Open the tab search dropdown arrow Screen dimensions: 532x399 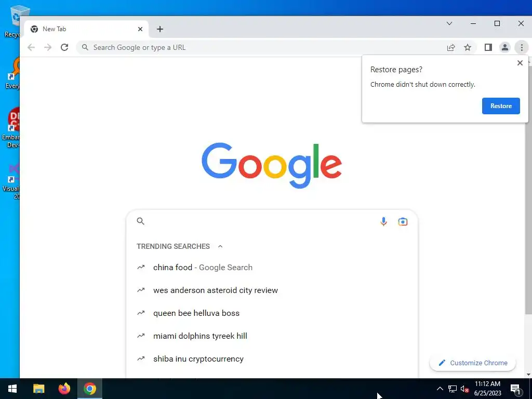pyautogui.click(x=449, y=23)
